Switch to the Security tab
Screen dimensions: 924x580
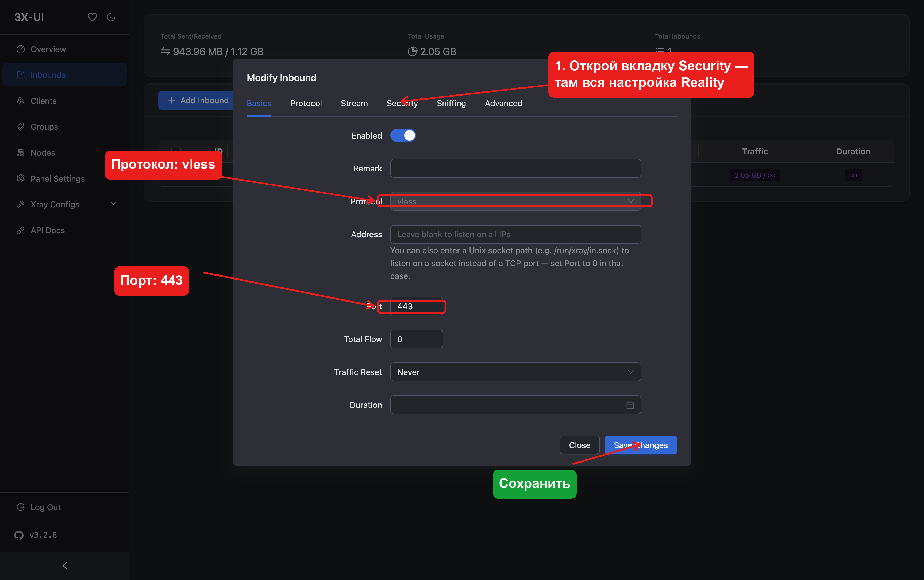pyautogui.click(x=402, y=103)
